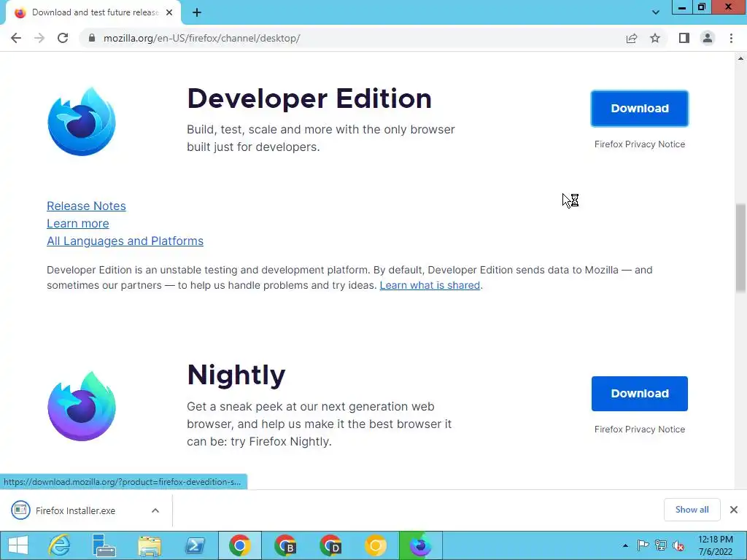Click the Nightly heading
This screenshot has width=747, height=560.
pyautogui.click(x=236, y=375)
